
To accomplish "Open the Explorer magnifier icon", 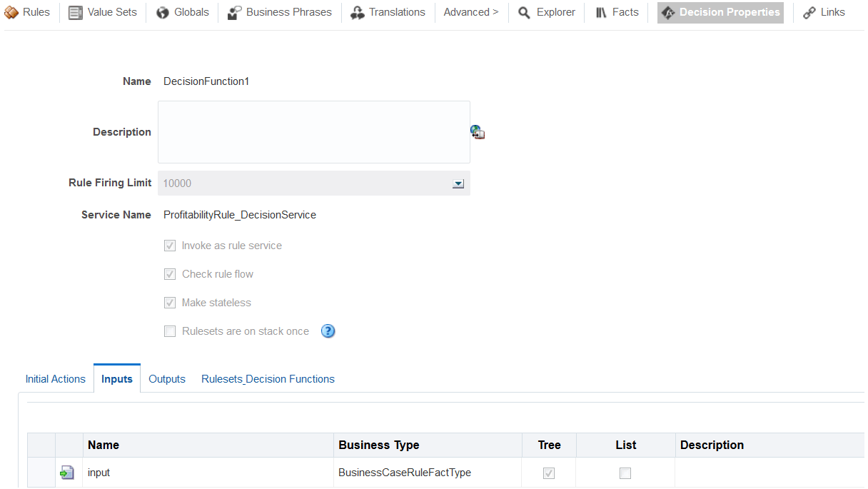I will [525, 13].
